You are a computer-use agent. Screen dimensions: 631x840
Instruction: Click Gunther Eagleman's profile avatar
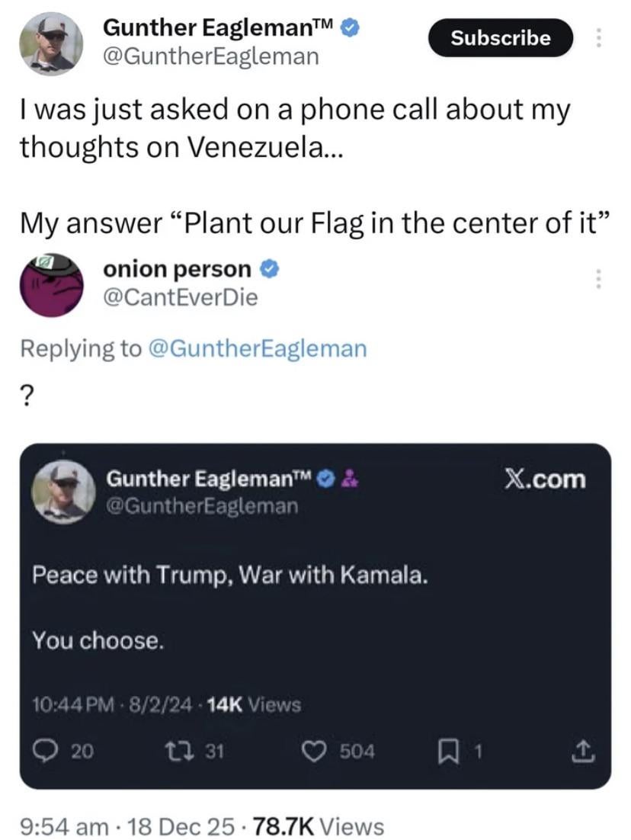[50, 43]
